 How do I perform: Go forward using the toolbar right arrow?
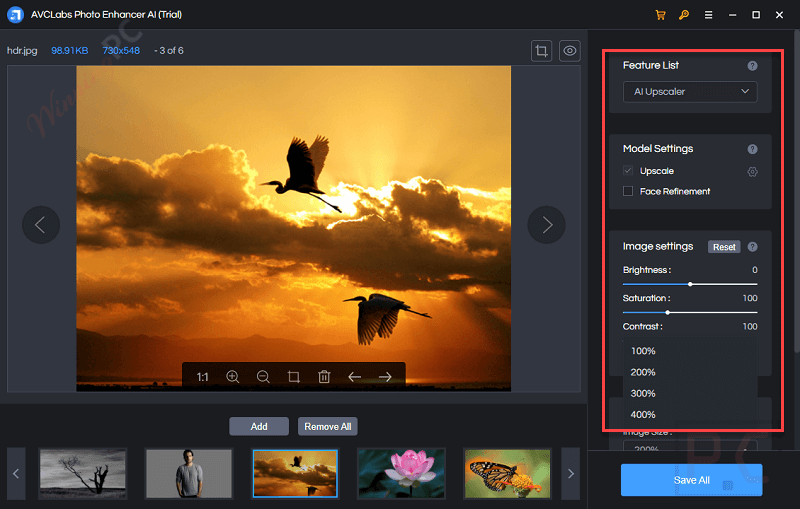(385, 376)
